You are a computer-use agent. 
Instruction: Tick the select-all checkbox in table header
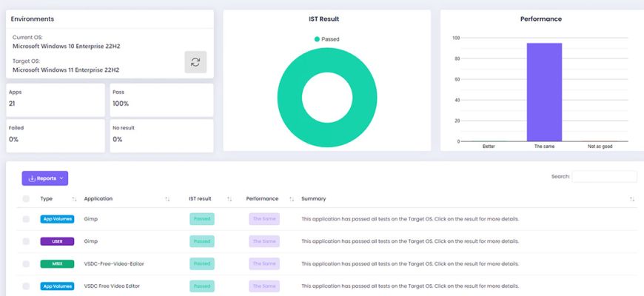[26, 199]
